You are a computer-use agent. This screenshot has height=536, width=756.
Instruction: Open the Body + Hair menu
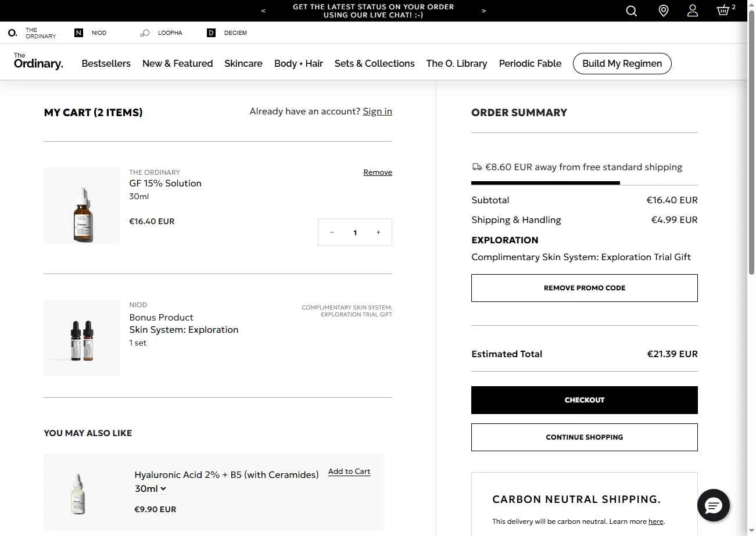click(299, 63)
